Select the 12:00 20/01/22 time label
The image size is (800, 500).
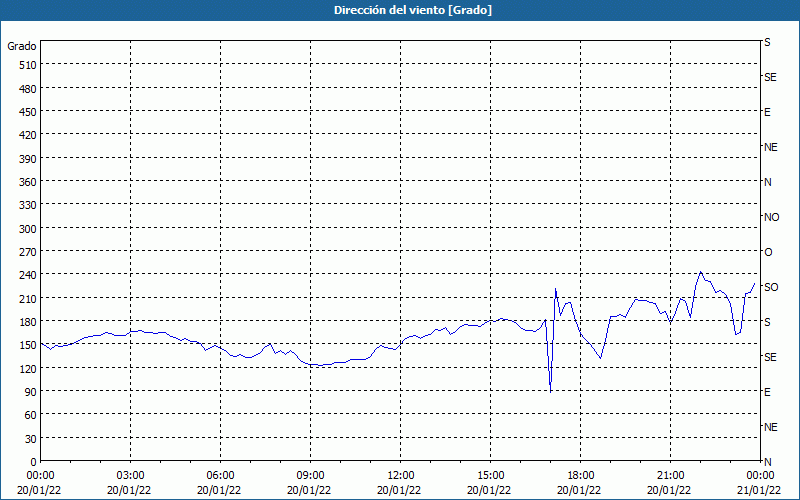399,483
